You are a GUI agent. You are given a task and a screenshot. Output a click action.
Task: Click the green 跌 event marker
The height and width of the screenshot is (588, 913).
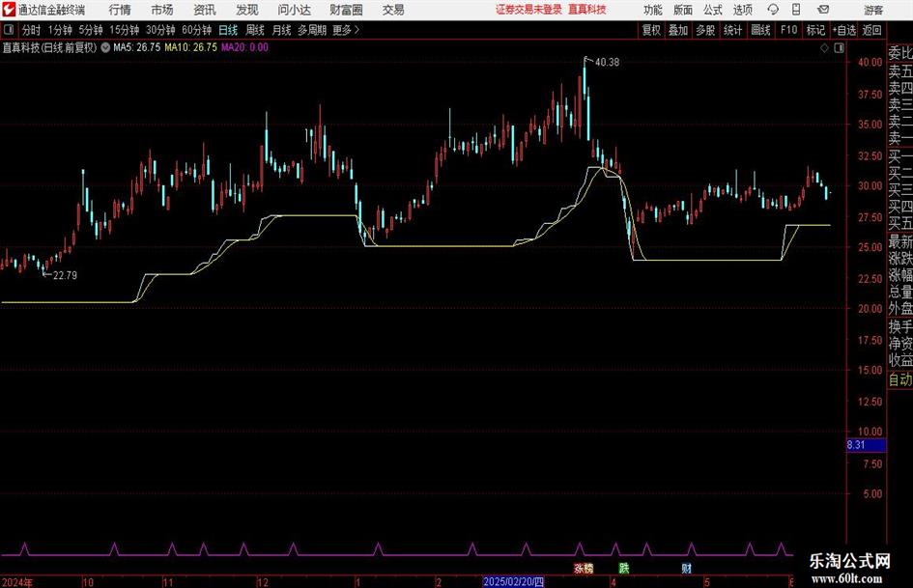624,568
